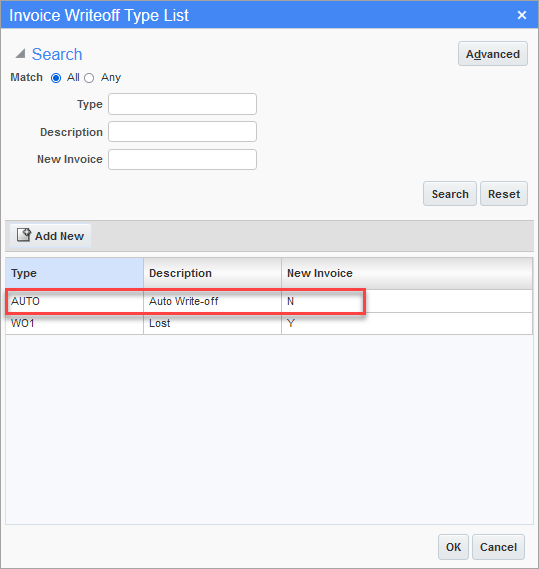Click the New Invoice search input field
This screenshot has width=539, height=569.
click(x=182, y=159)
